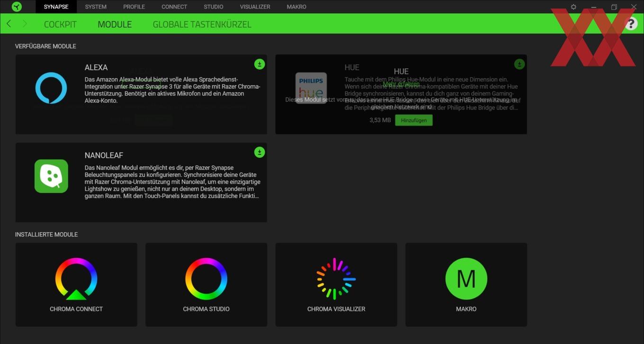Click the Installierte Module heading
644x344 pixels.
point(46,235)
